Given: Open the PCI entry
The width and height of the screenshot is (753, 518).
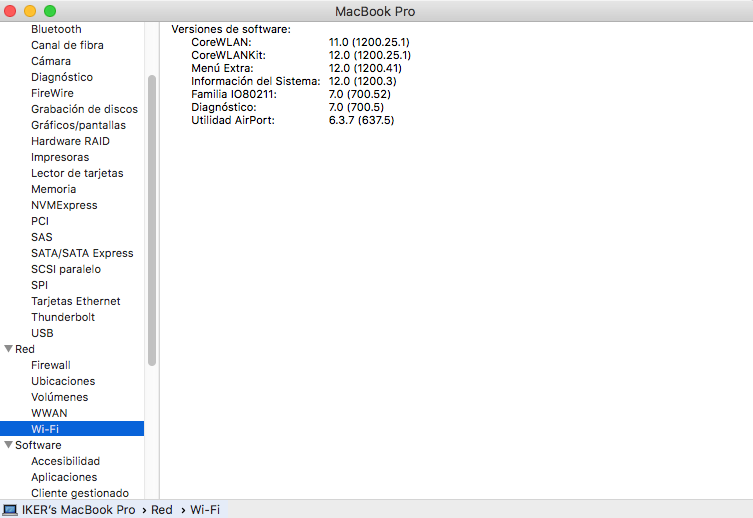Looking at the screenshot, I should pos(40,221).
